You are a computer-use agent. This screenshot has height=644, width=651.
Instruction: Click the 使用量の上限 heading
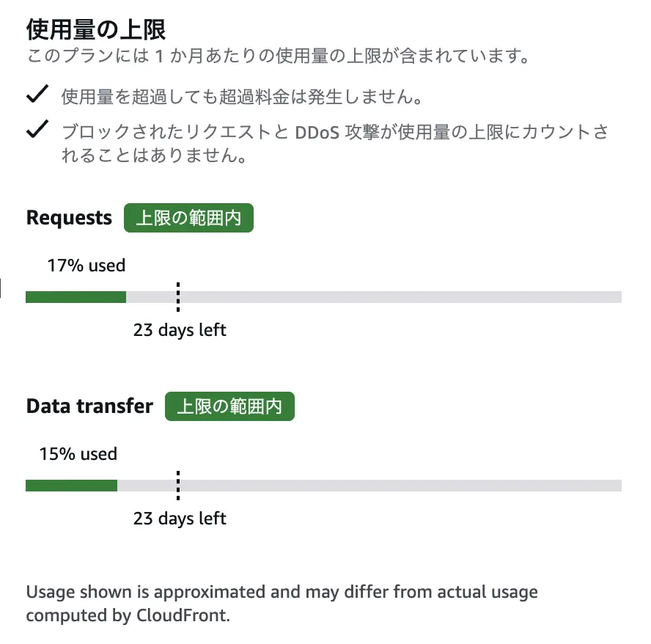(96, 29)
